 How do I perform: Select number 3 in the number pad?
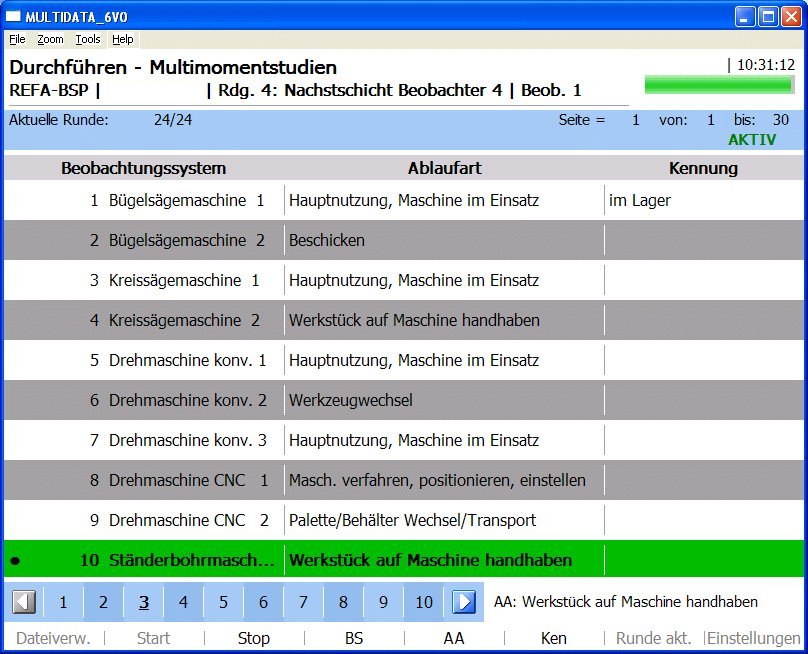144,602
